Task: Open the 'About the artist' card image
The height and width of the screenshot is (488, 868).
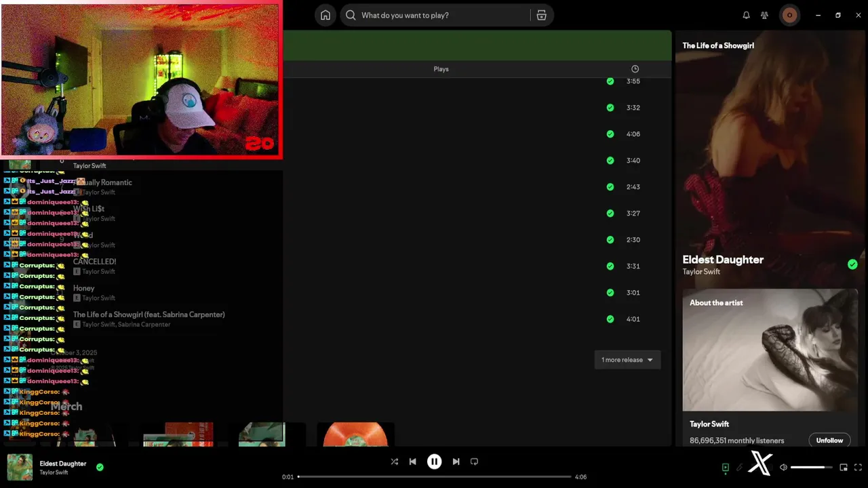Action: coord(770,350)
